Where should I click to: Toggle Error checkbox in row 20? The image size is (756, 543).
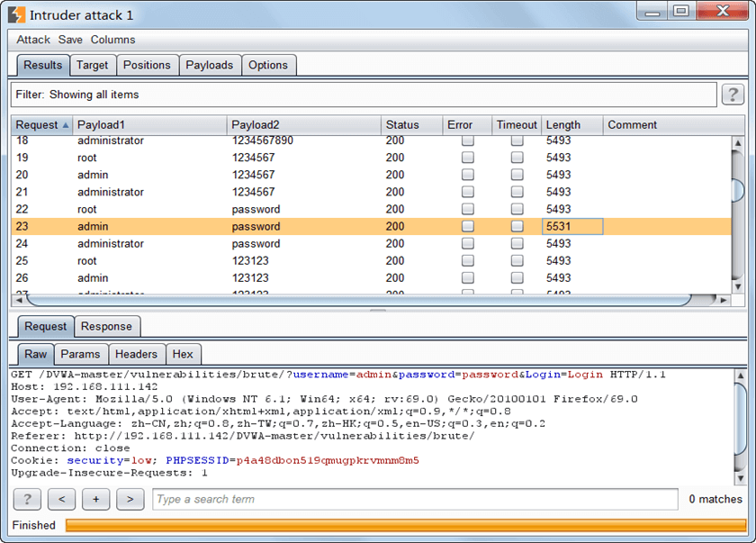click(467, 175)
